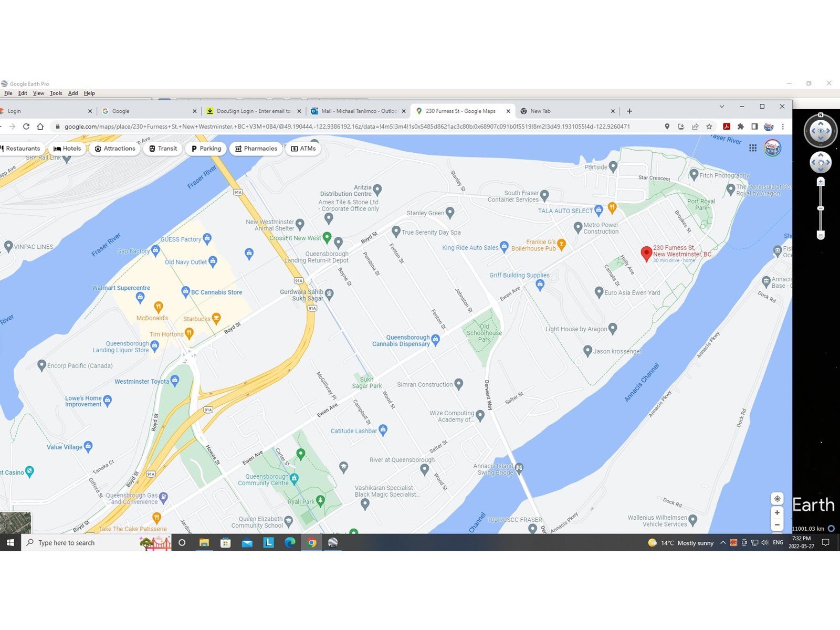Open the browser extensions puzzle icon
This screenshot has width=840, height=630.
(x=741, y=127)
